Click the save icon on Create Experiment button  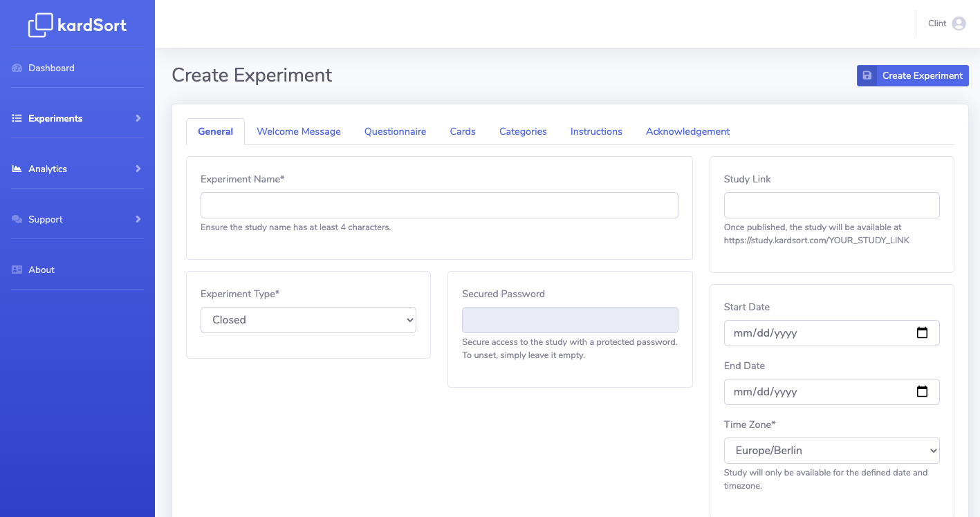[867, 76]
